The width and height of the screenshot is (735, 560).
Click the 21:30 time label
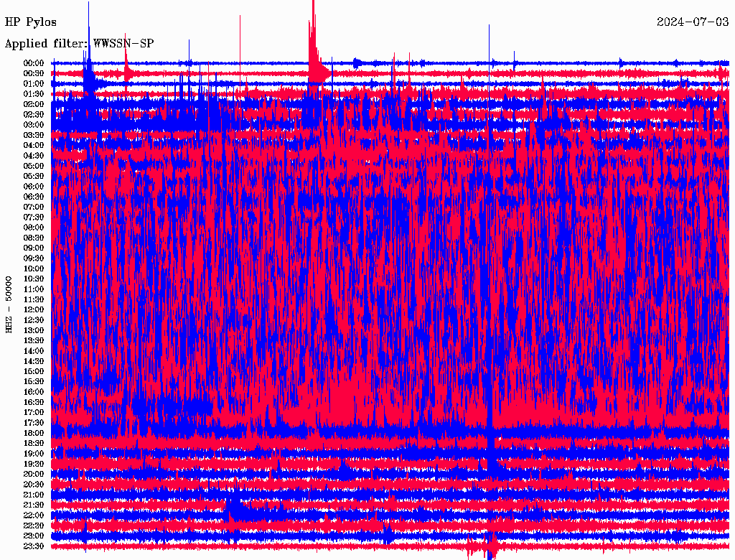(33, 505)
